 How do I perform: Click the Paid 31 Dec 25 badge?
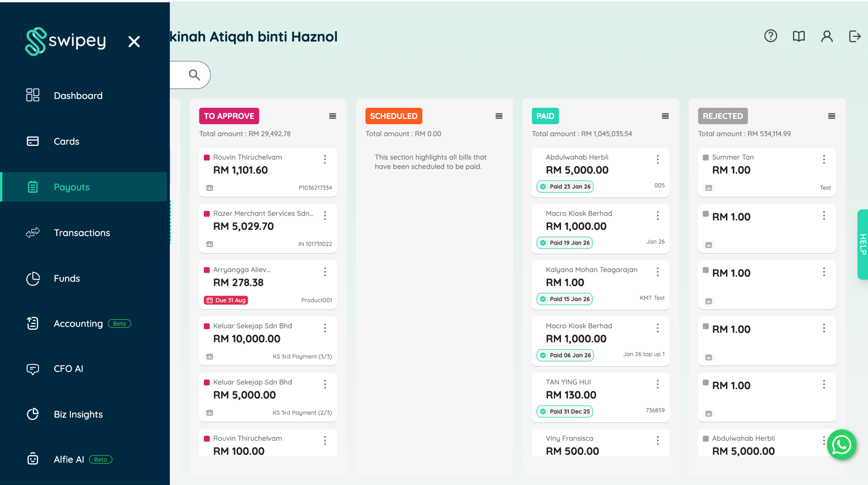click(565, 411)
